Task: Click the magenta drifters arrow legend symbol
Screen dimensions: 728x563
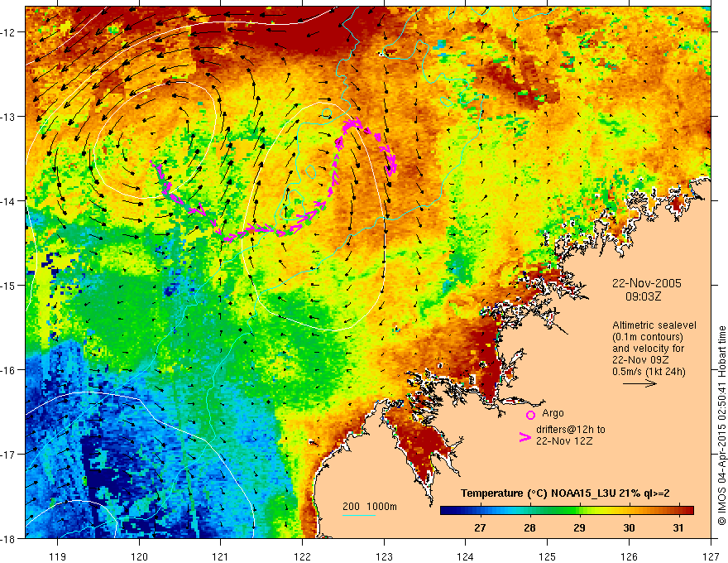Action: point(525,437)
